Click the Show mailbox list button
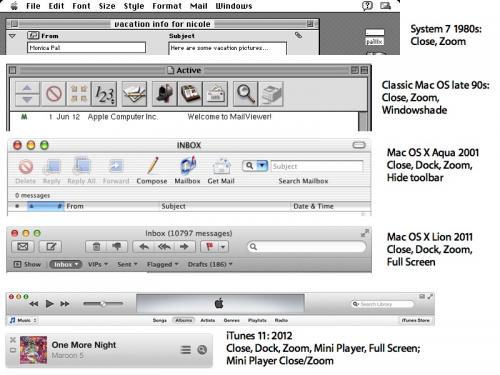This screenshot has width=500, height=375. (27, 264)
